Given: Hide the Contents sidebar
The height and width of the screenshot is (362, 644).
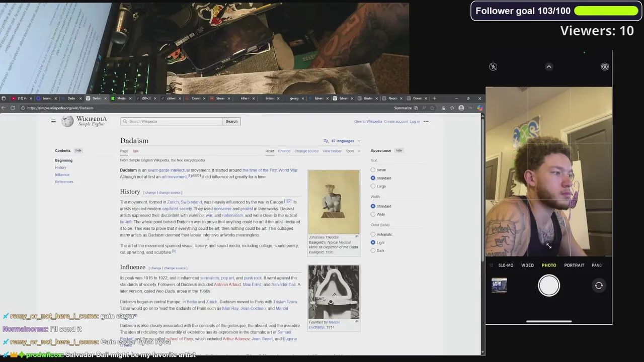Looking at the screenshot, I should 78,150.
